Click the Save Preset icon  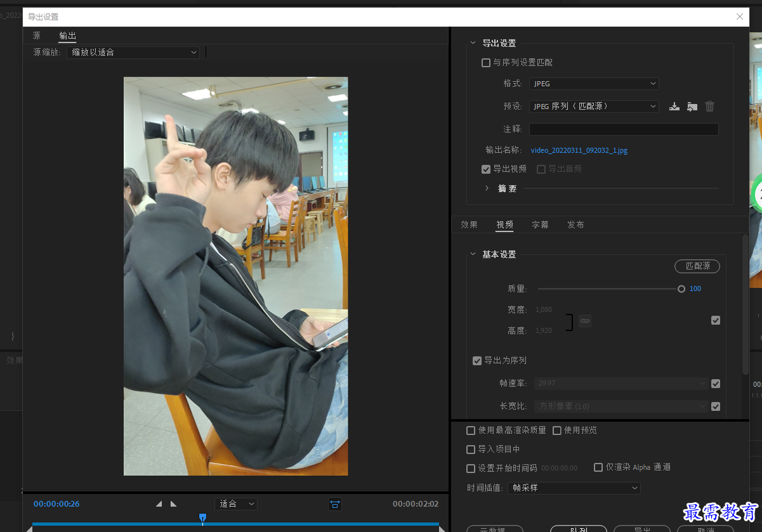[674, 107]
